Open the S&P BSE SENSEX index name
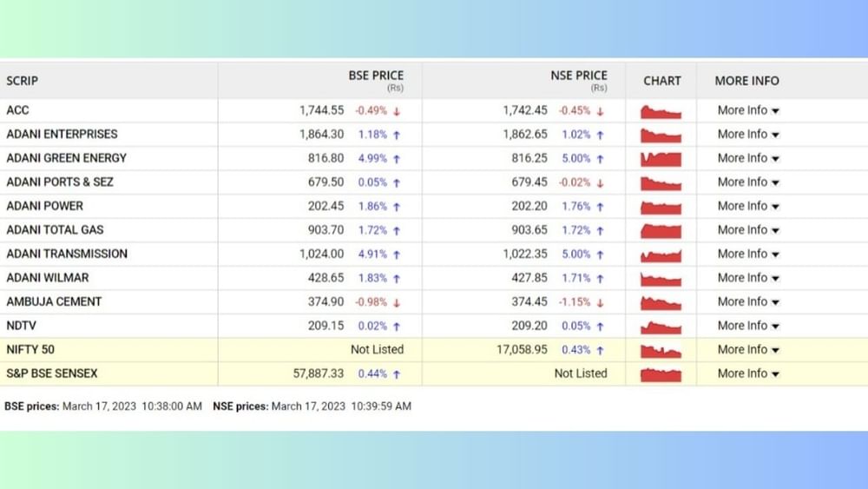Screen dimensions: 868x489 point(52,373)
